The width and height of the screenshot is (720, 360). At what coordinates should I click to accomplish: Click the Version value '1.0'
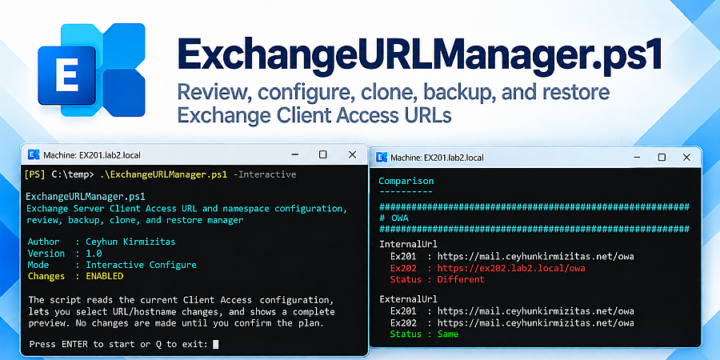tap(94, 253)
